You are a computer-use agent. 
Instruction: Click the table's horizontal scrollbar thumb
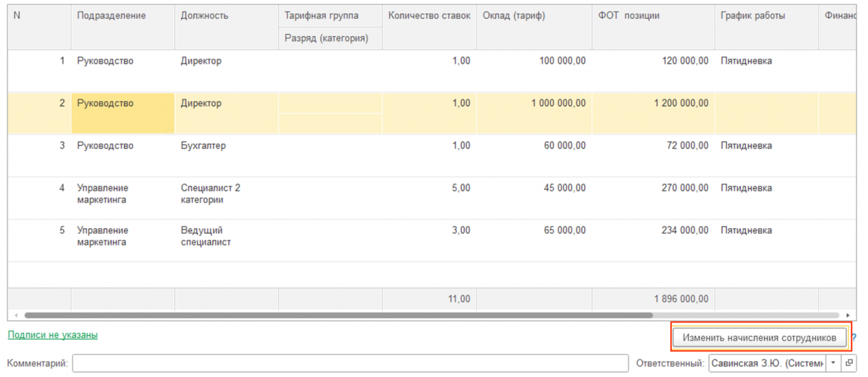click(x=339, y=315)
